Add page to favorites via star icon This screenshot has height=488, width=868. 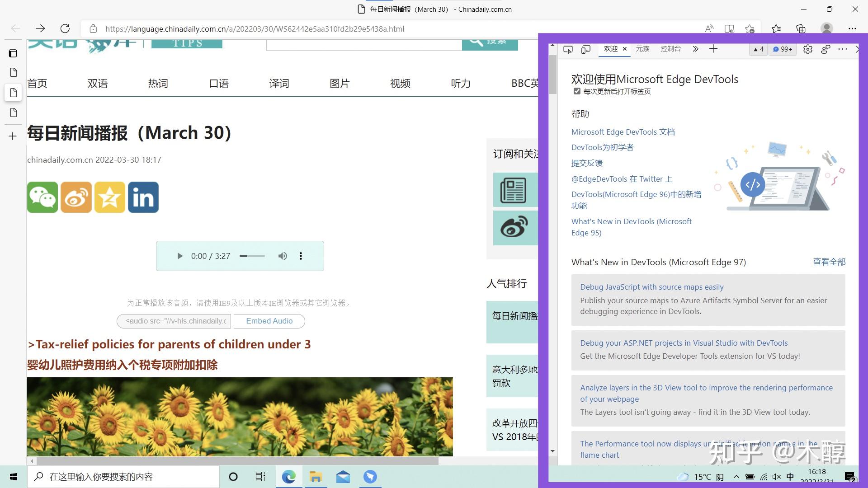[750, 28]
